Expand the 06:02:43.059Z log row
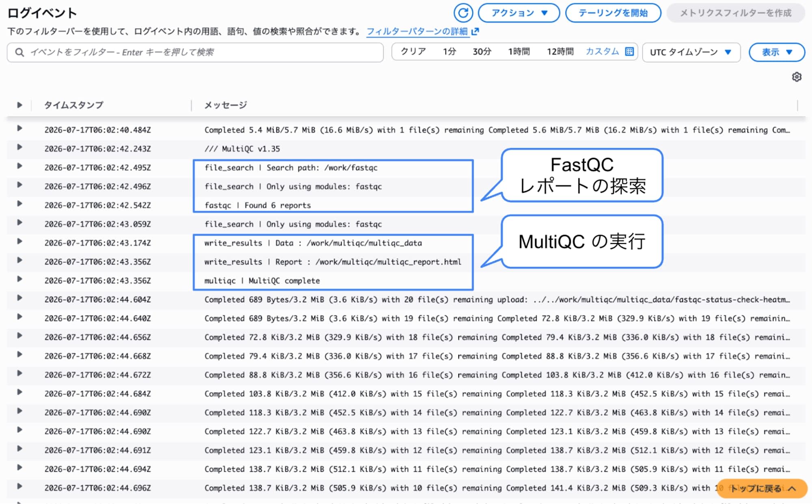The width and height of the screenshot is (812, 504). point(19,223)
